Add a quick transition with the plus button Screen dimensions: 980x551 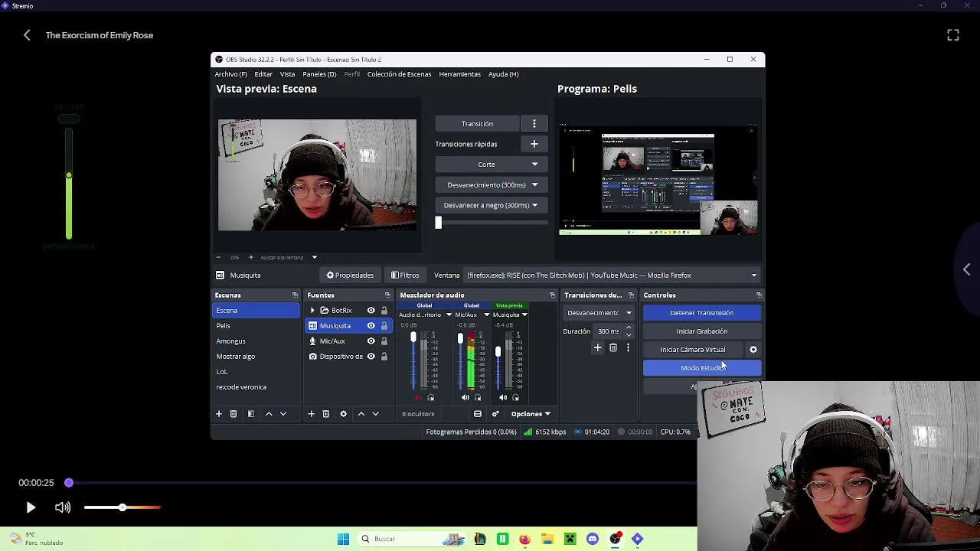click(x=534, y=144)
